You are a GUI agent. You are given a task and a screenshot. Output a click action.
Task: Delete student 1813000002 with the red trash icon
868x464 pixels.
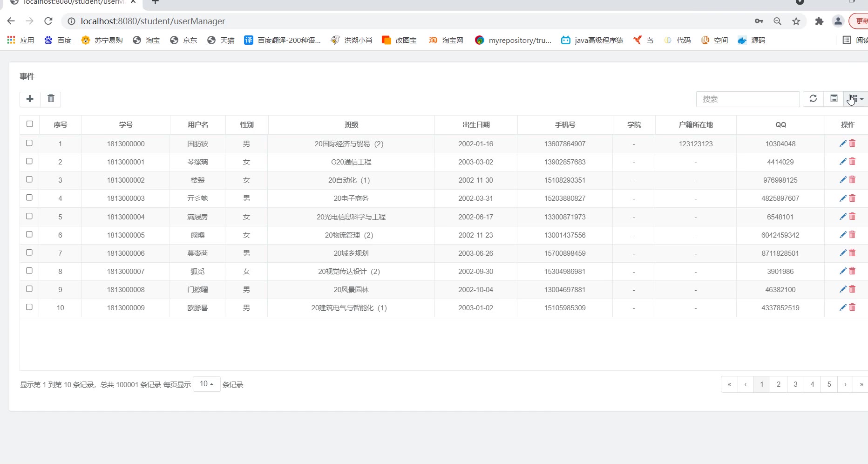pos(852,180)
